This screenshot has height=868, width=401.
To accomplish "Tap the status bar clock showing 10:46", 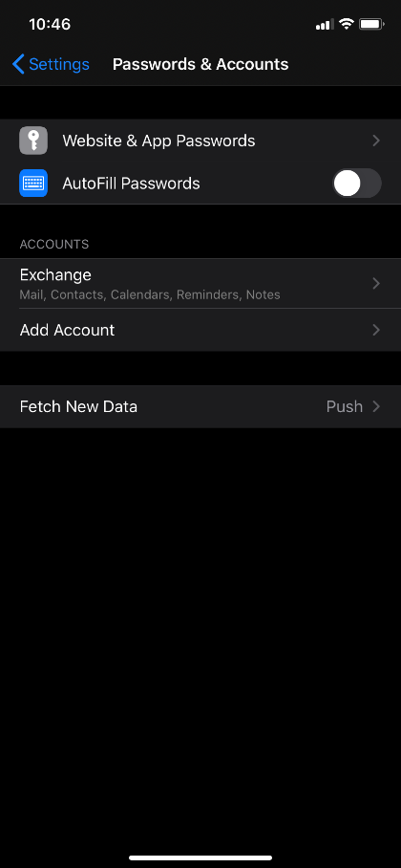I will tap(50, 24).
